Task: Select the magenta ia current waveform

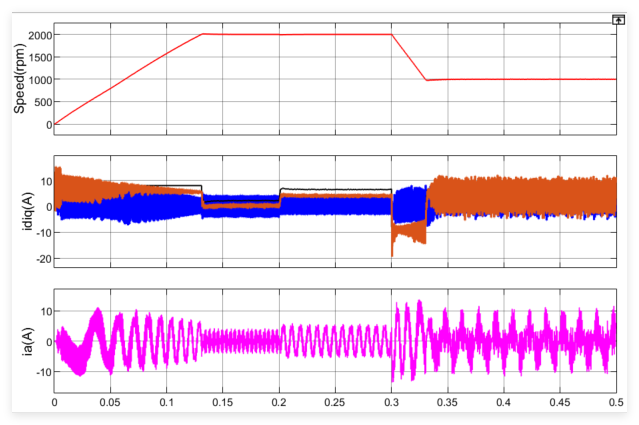Action: coord(335,341)
